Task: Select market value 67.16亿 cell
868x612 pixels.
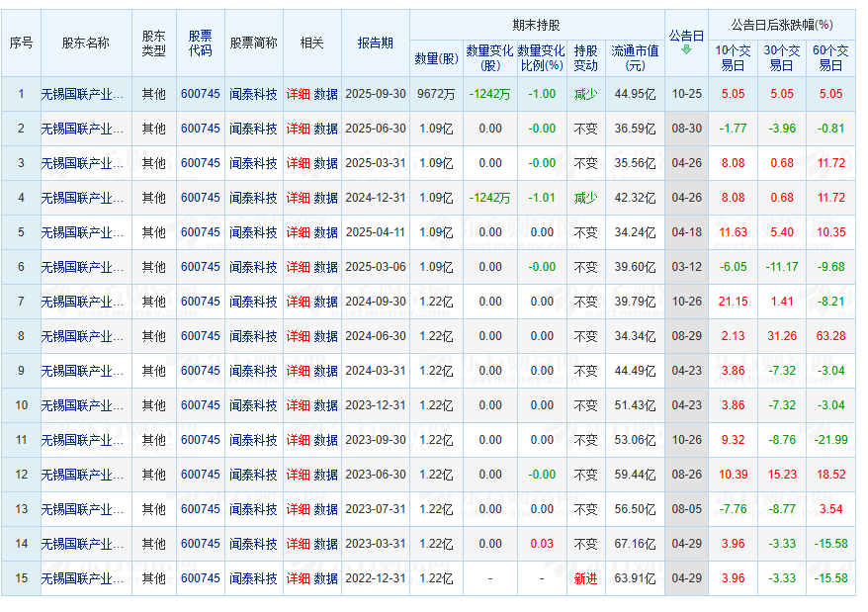Action: click(x=635, y=544)
